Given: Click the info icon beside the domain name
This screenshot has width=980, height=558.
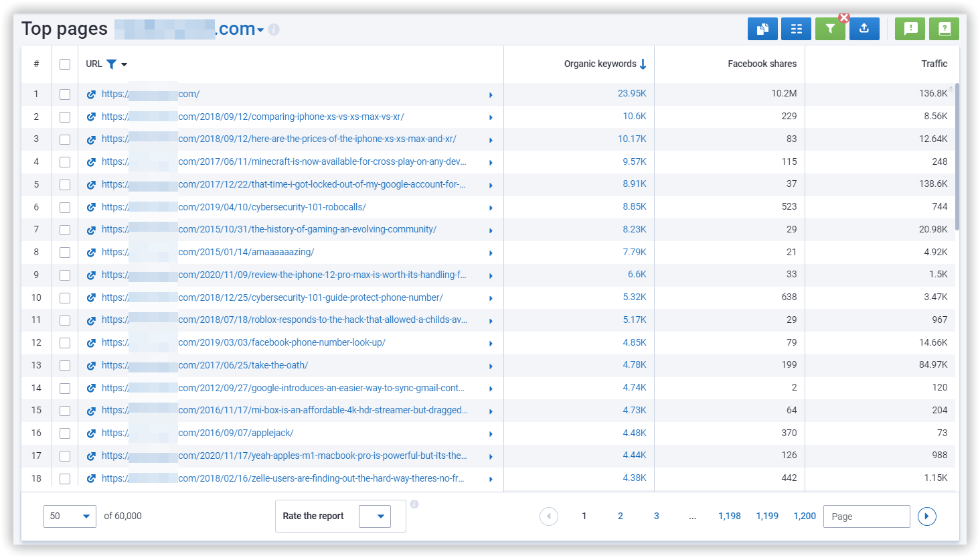Looking at the screenshot, I should point(273,29).
